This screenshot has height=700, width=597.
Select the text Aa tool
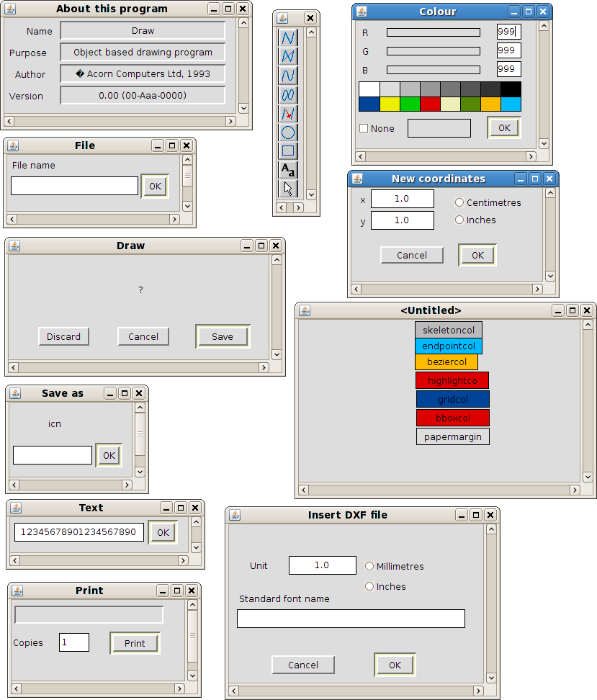(288, 170)
